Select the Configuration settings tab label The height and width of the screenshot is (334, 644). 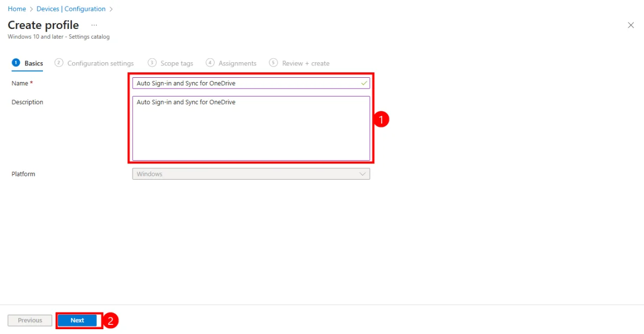pyautogui.click(x=100, y=63)
